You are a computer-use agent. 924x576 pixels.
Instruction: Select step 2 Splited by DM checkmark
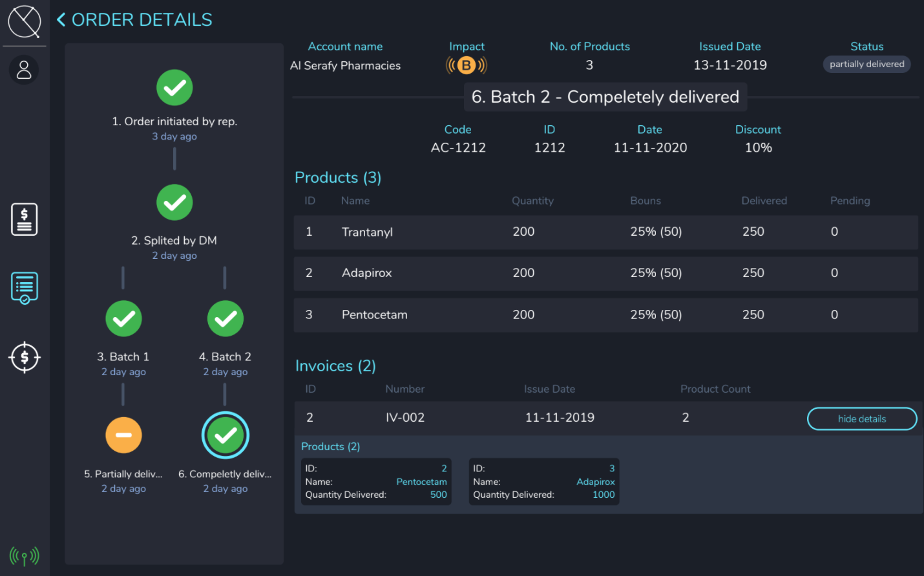[x=174, y=203]
